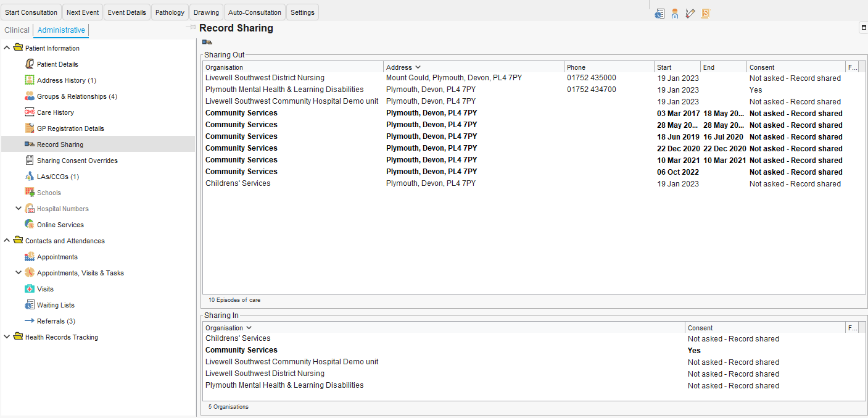Click the Health Records Tracking folder icon
The height and width of the screenshot is (418, 868).
[18, 337]
